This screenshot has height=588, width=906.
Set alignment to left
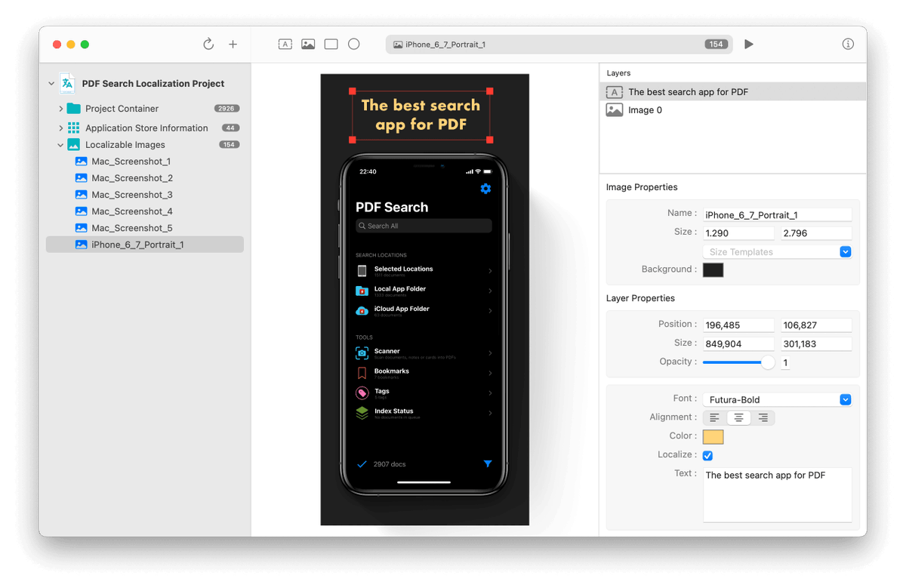coord(714,417)
